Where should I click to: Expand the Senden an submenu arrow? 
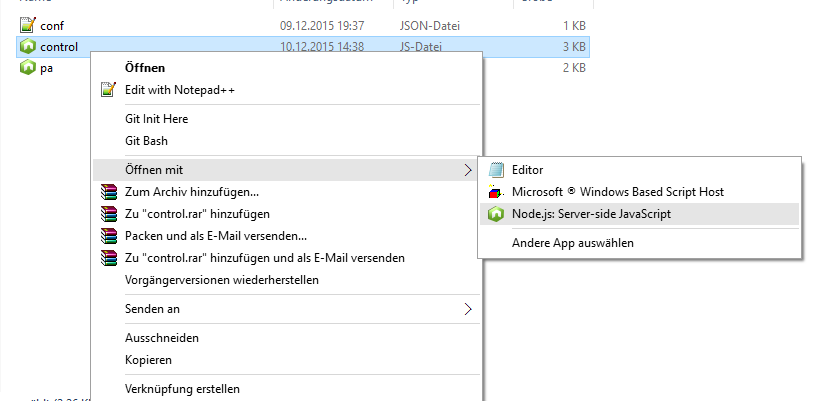(468, 309)
